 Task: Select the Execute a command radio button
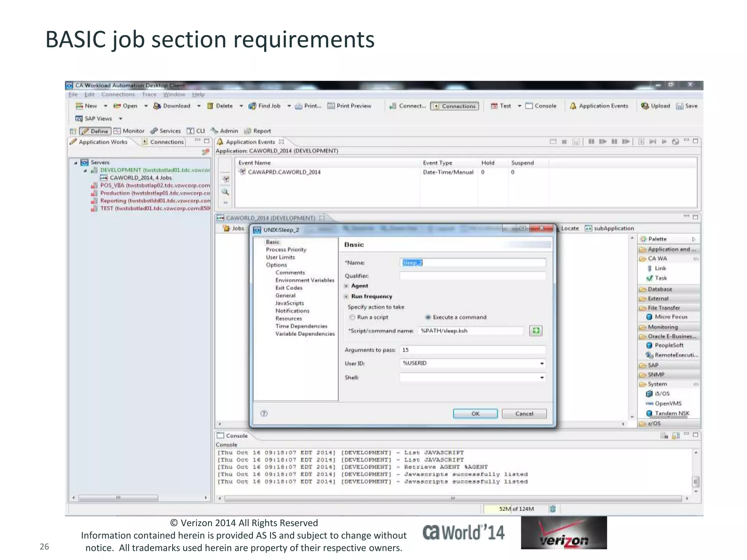428,317
